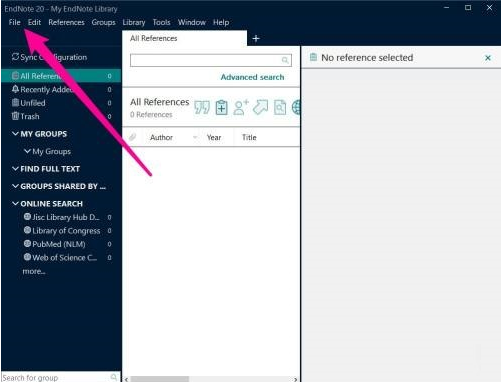
Task: Click the Share Library person icon
Action: (x=241, y=107)
